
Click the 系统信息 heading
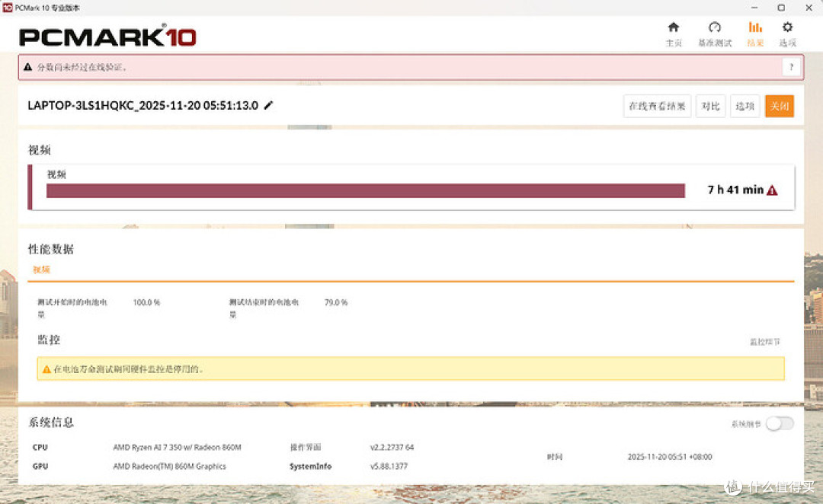[x=51, y=423]
